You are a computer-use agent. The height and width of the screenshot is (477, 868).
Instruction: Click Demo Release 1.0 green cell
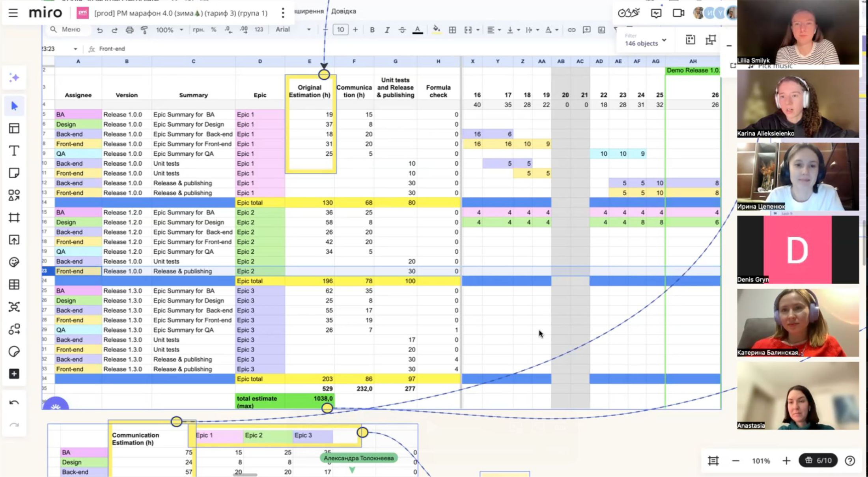[x=693, y=70]
